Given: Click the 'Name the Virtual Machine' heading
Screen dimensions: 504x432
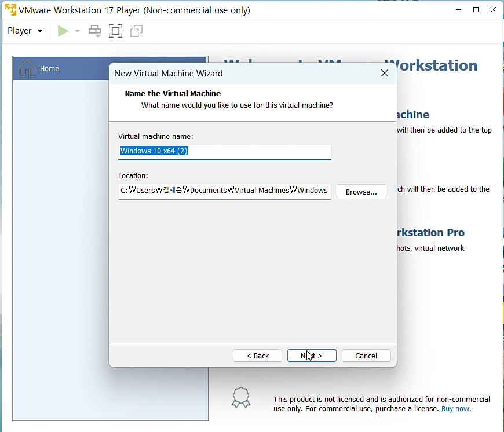Looking at the screenshot, I should 173,93.
